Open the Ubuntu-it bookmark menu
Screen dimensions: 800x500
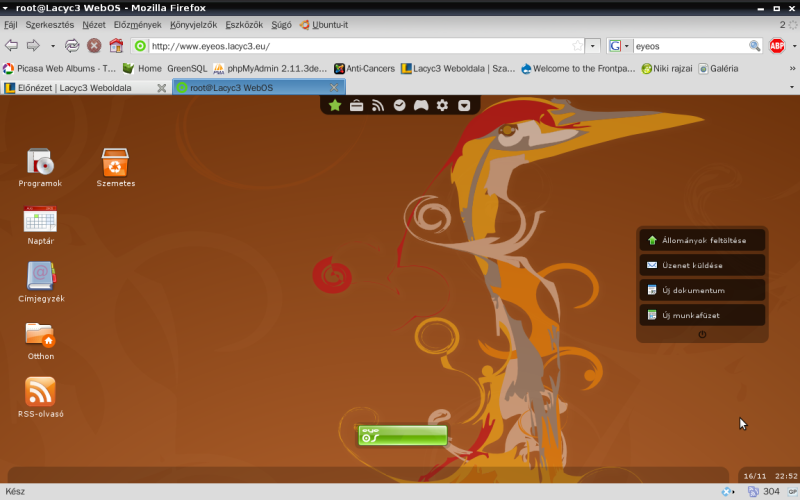pyautogui.click(x=324, y=24)
